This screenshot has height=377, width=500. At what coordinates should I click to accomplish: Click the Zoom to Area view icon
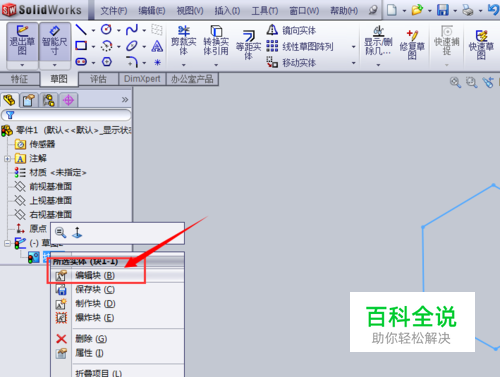pyautogui.click(x=471, y=82)
